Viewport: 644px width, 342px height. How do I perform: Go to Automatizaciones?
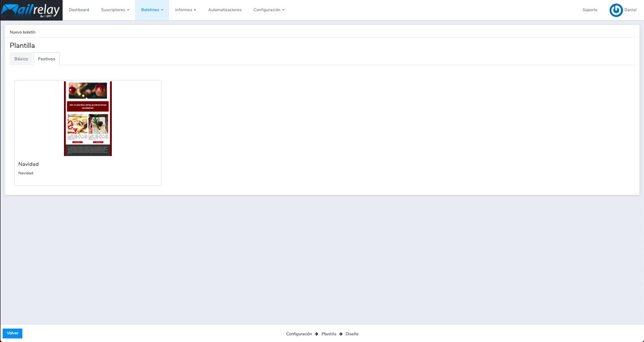coord(225,10)
